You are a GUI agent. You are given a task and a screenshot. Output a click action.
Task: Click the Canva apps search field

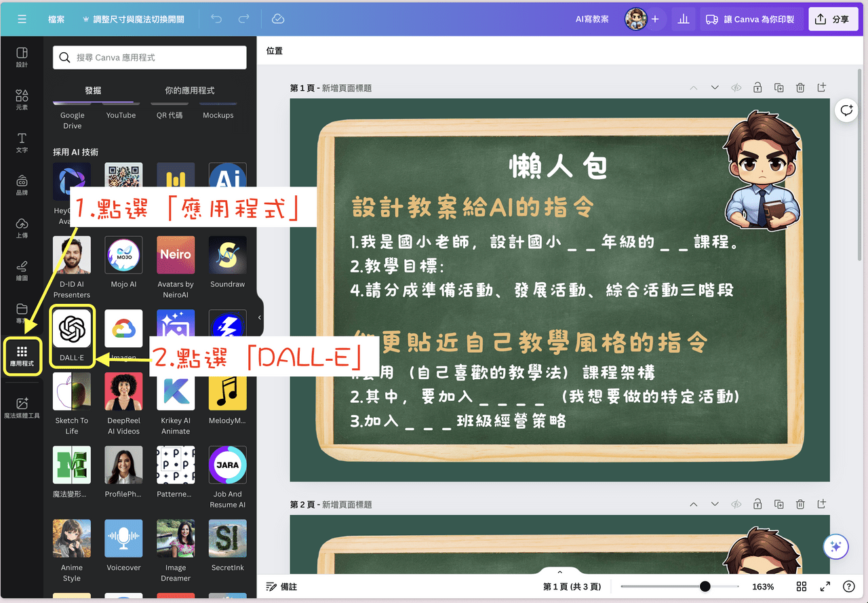click(149, 58)
